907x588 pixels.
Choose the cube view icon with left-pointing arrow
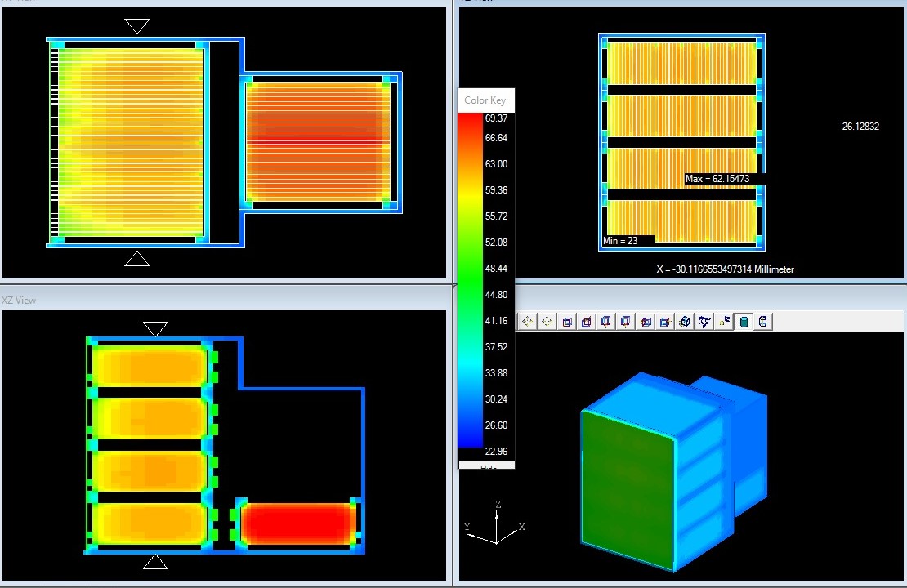(646, 322)
